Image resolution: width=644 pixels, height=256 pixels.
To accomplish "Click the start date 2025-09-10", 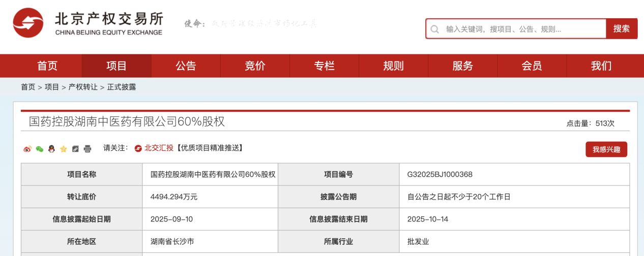I will (172, 219).
